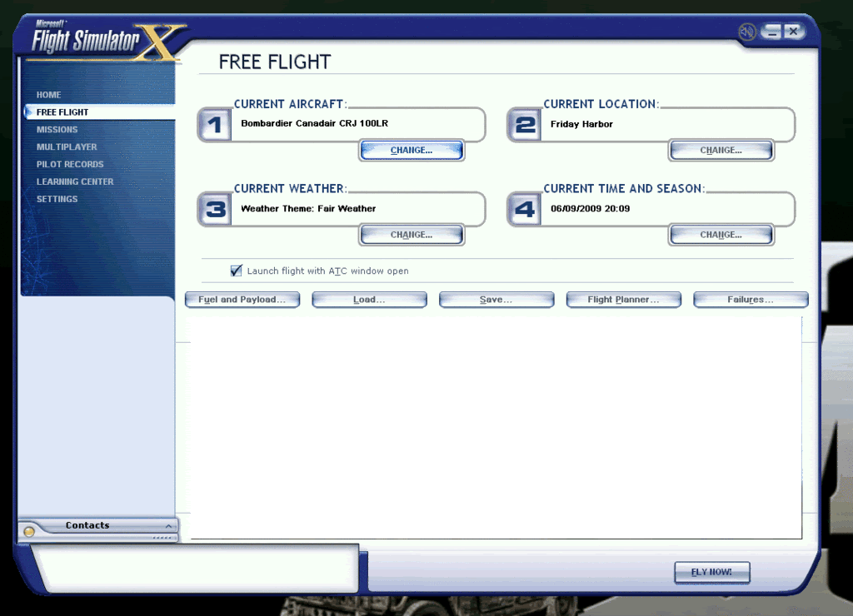853x616 pixels.
Task: Click the number 3 weather badge
Action: point(215,209)
